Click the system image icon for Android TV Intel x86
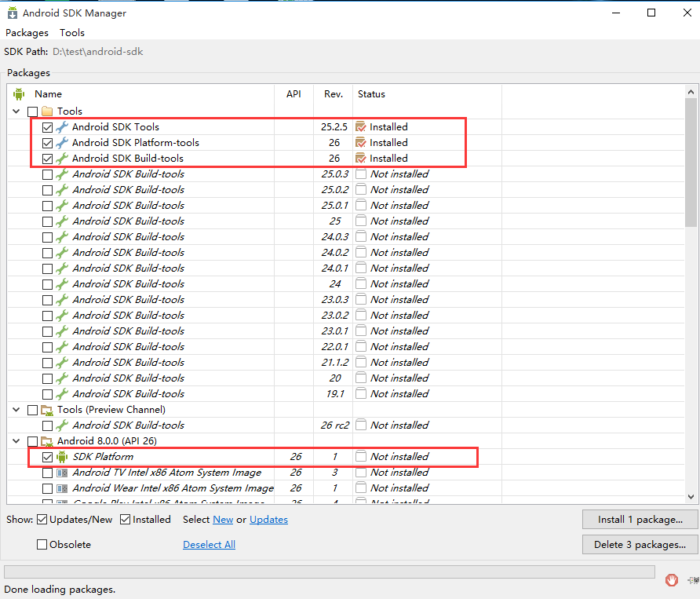The height and width of the screenshot is (599, 700). 62,473
